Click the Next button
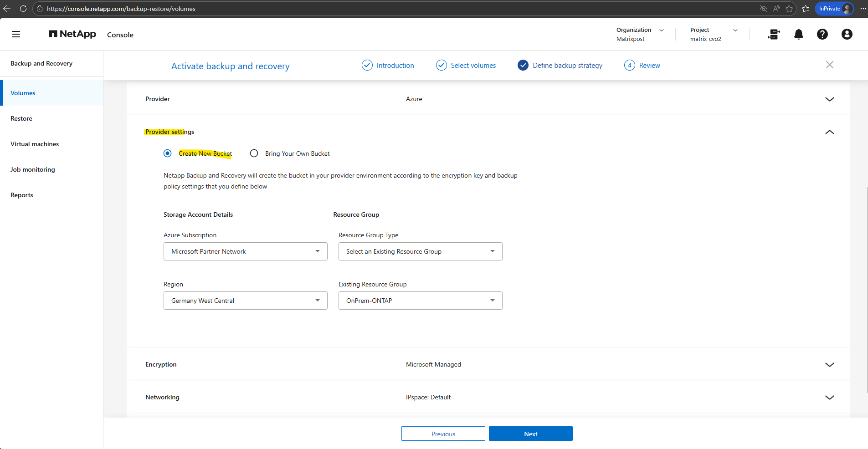This screenshot has height=449, width=868. 530,434
